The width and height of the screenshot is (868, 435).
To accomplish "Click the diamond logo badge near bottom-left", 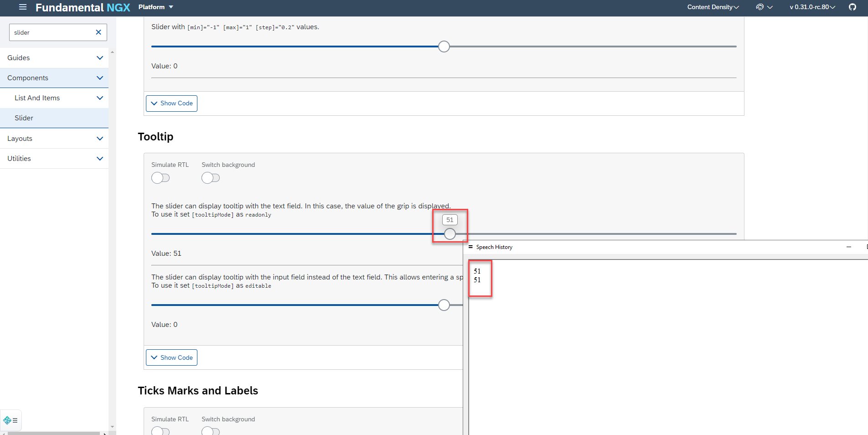I will pyautogui.click(x=10, y=420).
